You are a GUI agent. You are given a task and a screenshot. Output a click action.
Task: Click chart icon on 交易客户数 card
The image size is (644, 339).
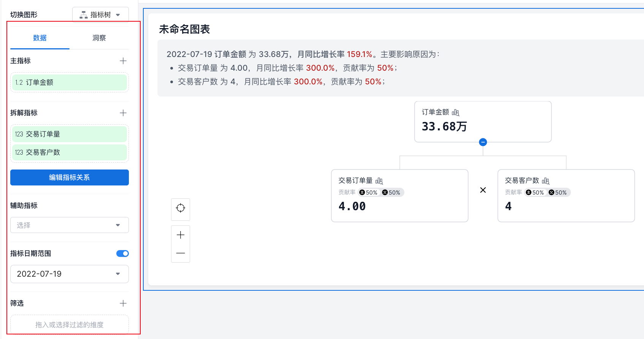546,181
